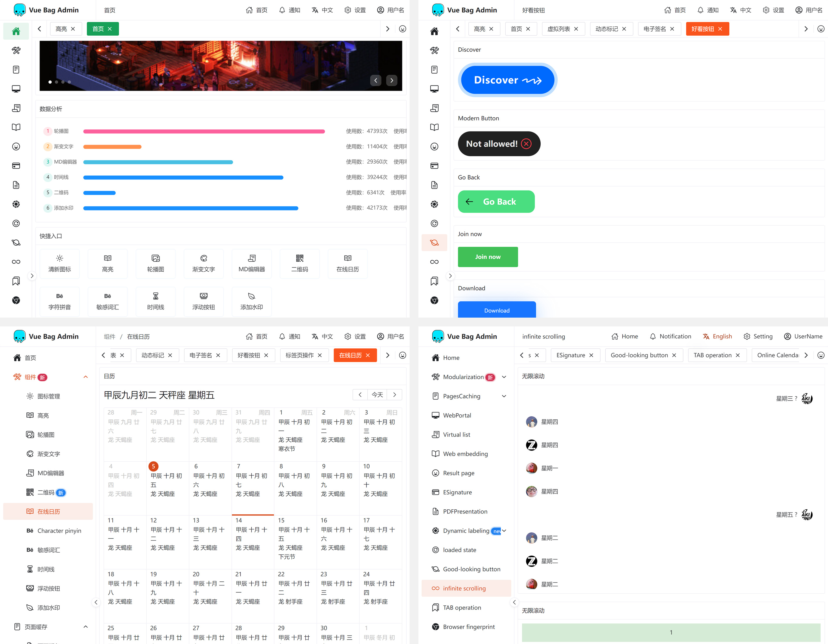The image size is (828, 644).
Task: Switch to the 电子签名 tab in calendar window
Action: pyautogui.click(x=200, y=355)
